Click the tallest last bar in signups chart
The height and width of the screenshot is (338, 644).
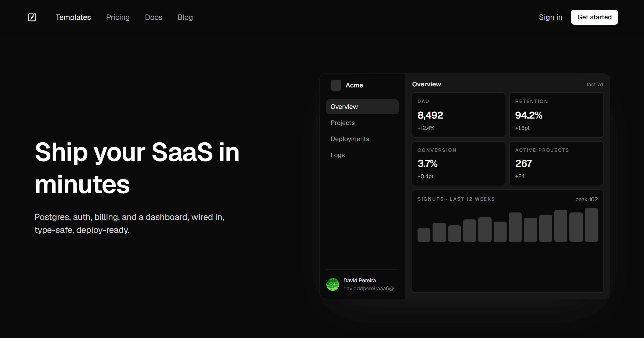591,225
